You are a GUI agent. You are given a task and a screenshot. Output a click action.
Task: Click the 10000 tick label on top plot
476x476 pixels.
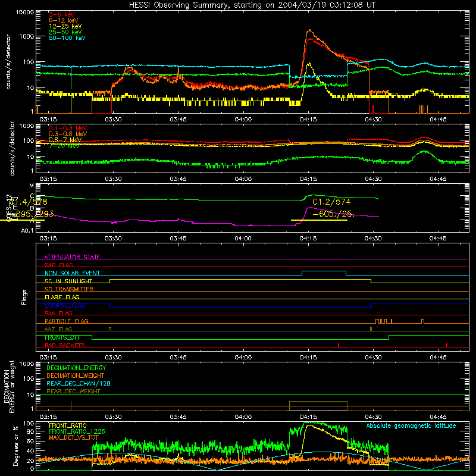tap(25, 12)
